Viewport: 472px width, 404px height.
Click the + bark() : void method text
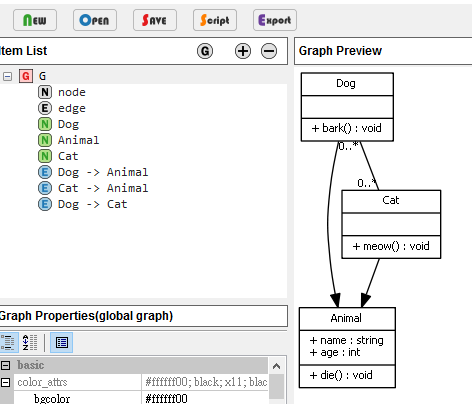(347, 128)
